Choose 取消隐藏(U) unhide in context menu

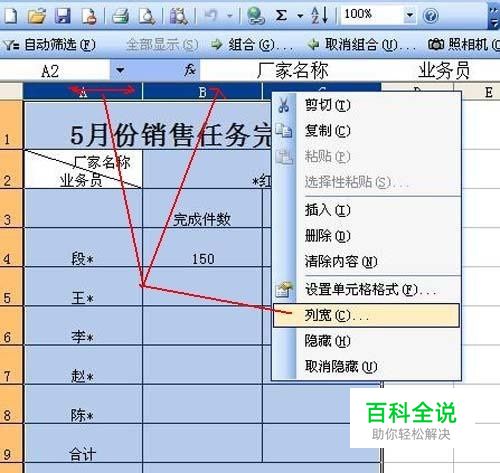tap(367, 367)
